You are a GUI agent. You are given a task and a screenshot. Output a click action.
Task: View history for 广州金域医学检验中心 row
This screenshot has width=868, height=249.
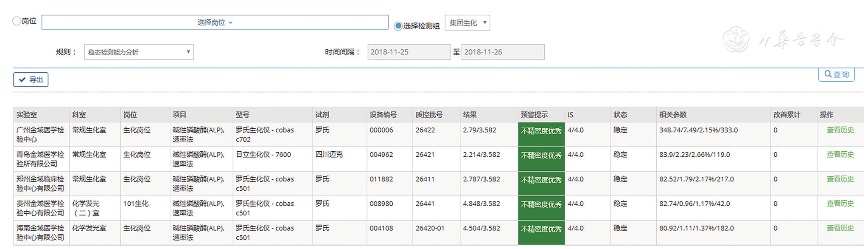pyautogui.click(x=840, y=130)
